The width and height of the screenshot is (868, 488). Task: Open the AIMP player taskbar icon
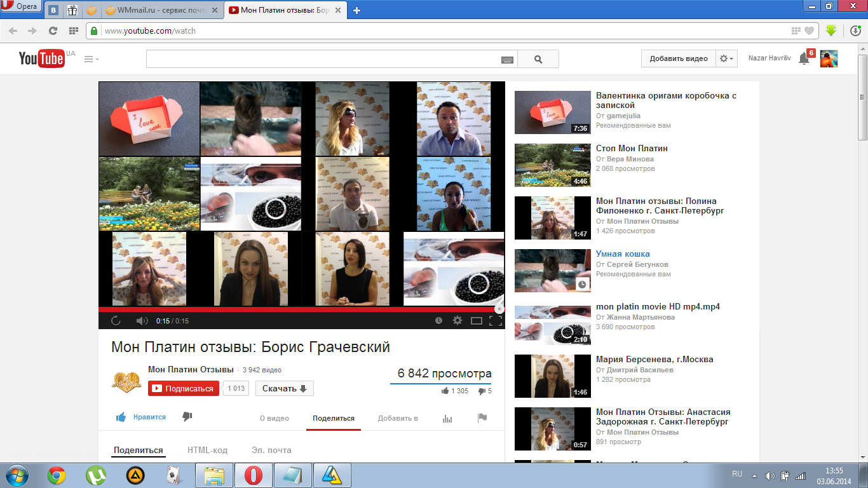135,475
